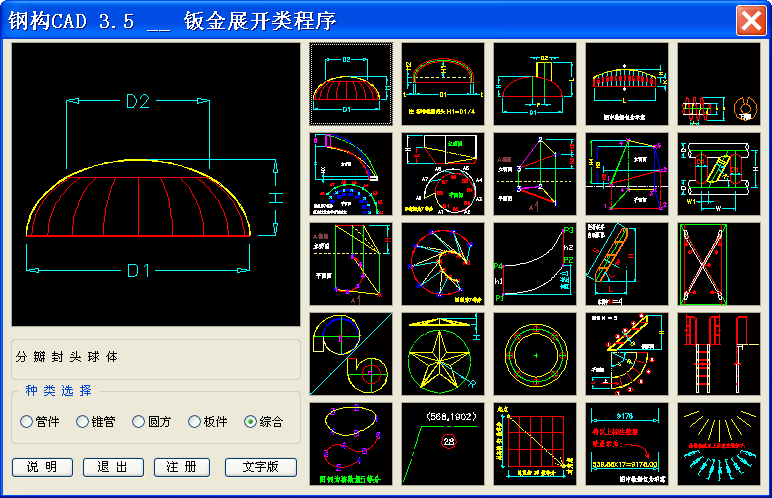
Task: Open the ladder with handrails thumbnail
Action: tap(719, 354)
